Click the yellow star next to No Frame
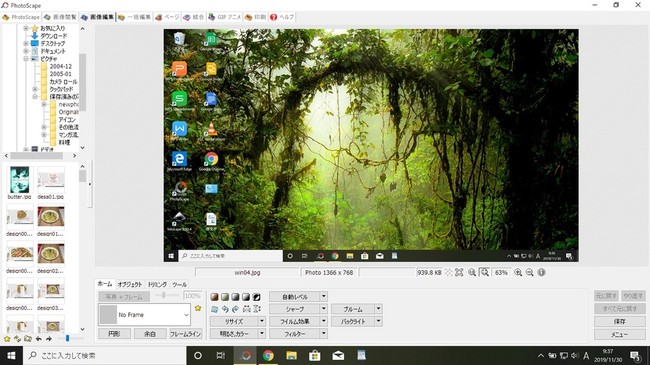The image size is (650, 365). [198, 308]
